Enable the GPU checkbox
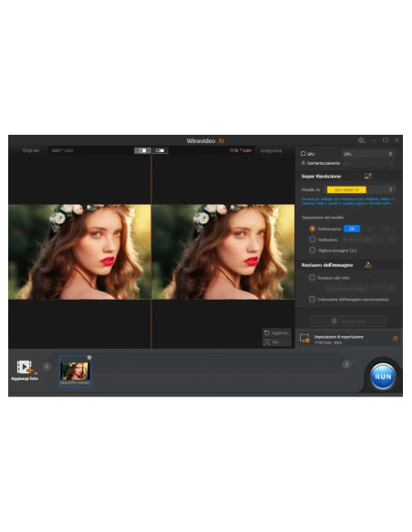 pos(303,153)
